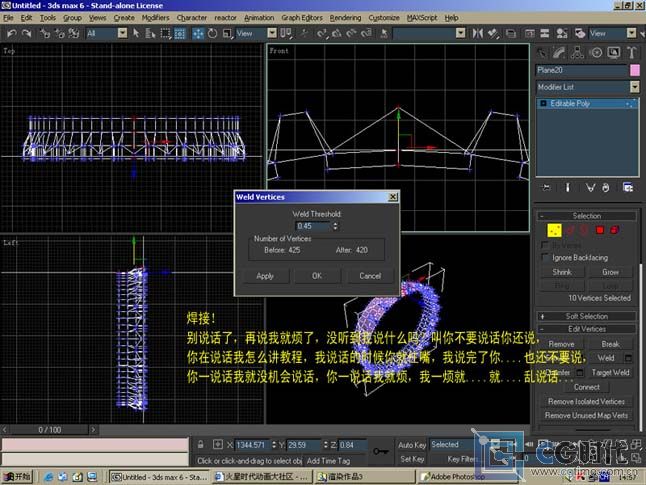Toggle the selection lock icon
Image resolution: width=646 pixels, height=485 pixels.
(200, 445)
